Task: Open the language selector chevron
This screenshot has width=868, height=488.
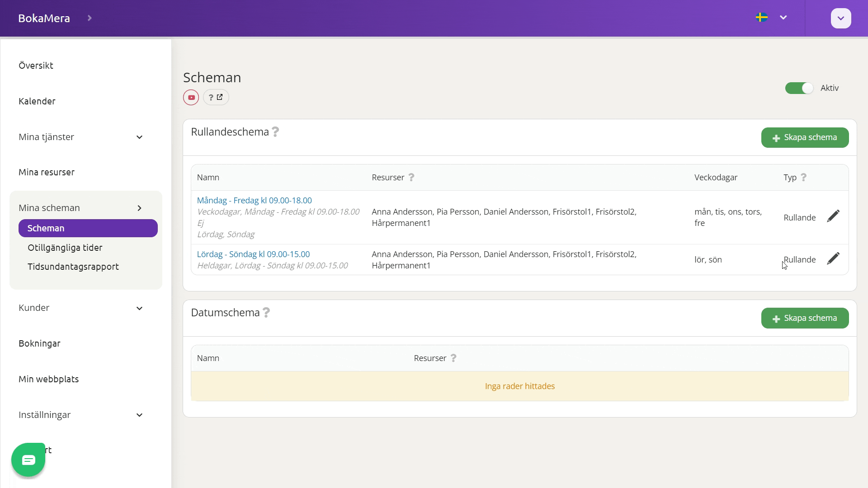Action: pyautogui.click(x=783, y=18)
